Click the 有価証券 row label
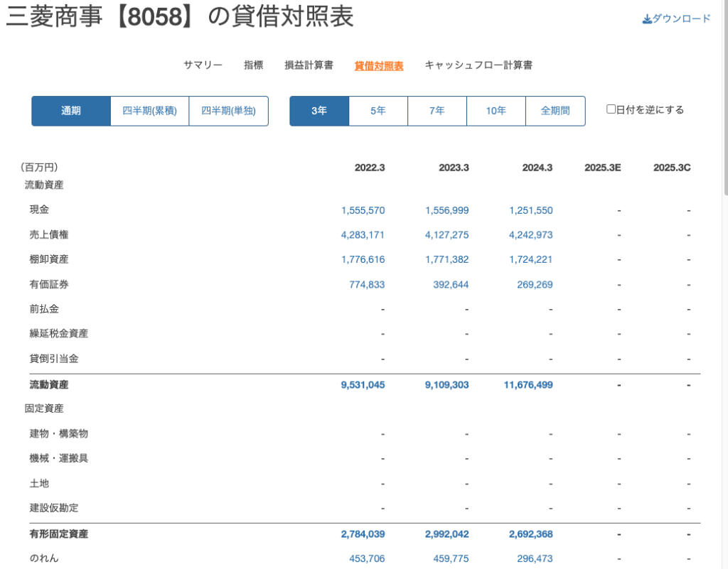Image resolution: width=728 pixels, height=569 pixels. [49, 284]
